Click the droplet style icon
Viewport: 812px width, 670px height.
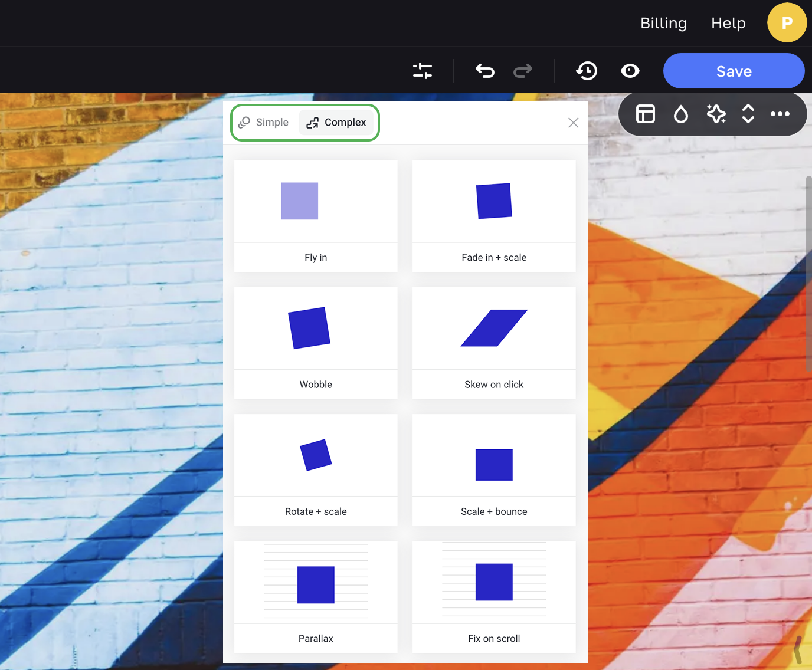tap(680, 114)
